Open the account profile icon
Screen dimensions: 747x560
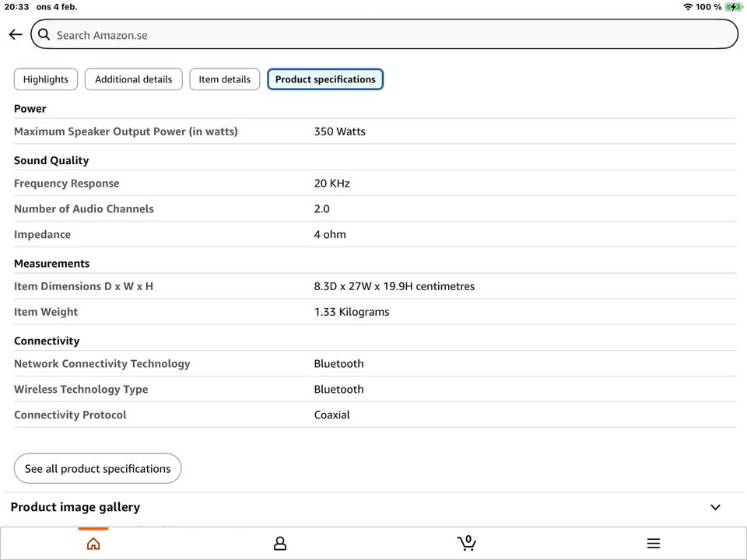pyautogui.click(x=280, y=544)
